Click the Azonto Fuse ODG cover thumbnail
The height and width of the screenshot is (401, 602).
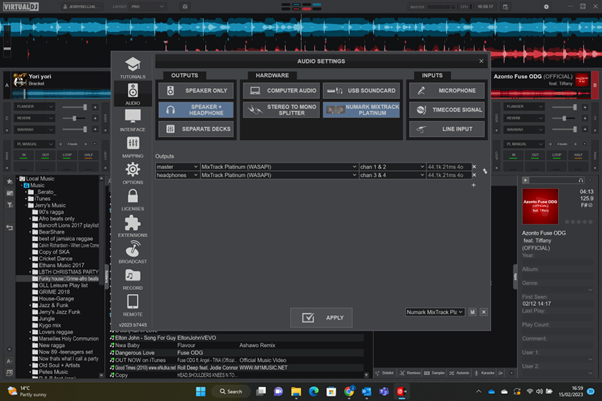point(540,206)
